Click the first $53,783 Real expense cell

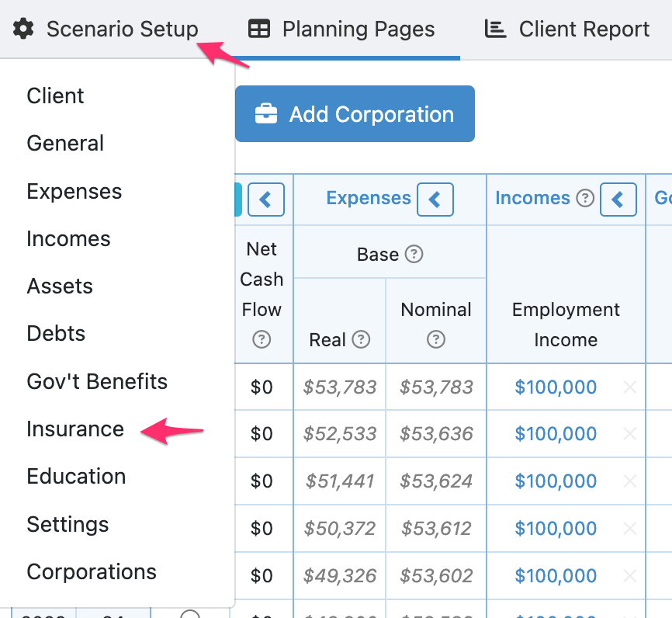click(339, 387)
